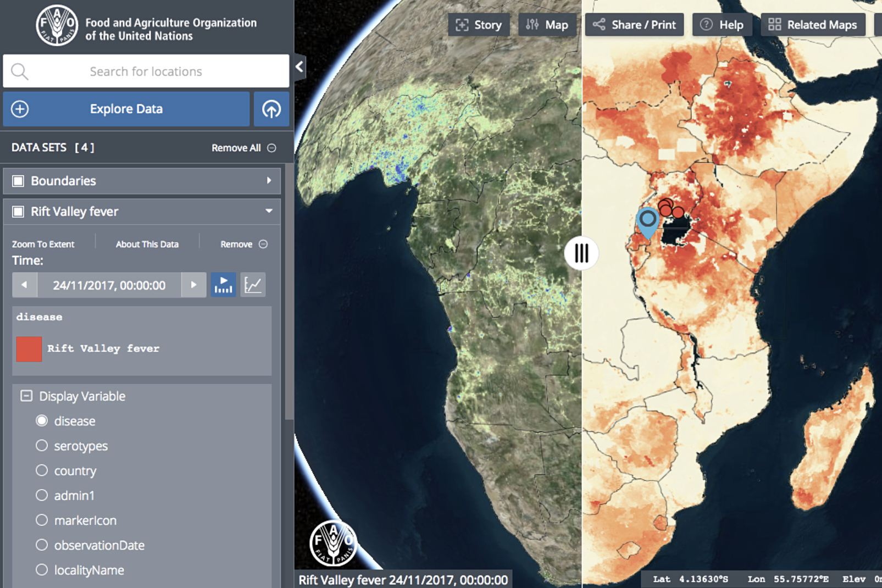Collapse the Rift Valley fever section

(269, 211)
